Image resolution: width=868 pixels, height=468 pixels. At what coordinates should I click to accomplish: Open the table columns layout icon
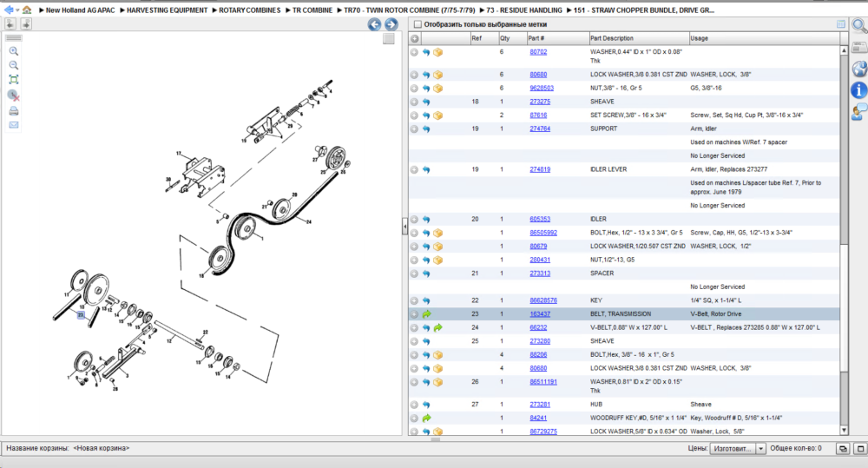pos(841,23)
